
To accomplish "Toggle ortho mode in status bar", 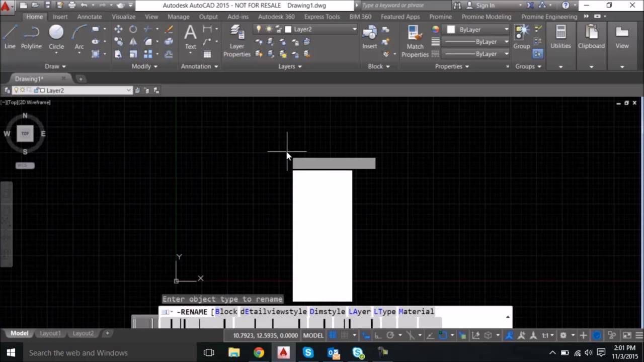I will pyautogui.click(x=378, y=335).
